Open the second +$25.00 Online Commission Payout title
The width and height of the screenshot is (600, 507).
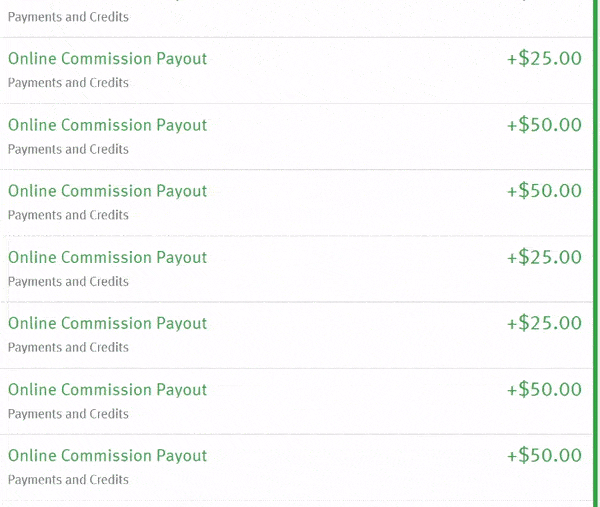tap(108, 258)
